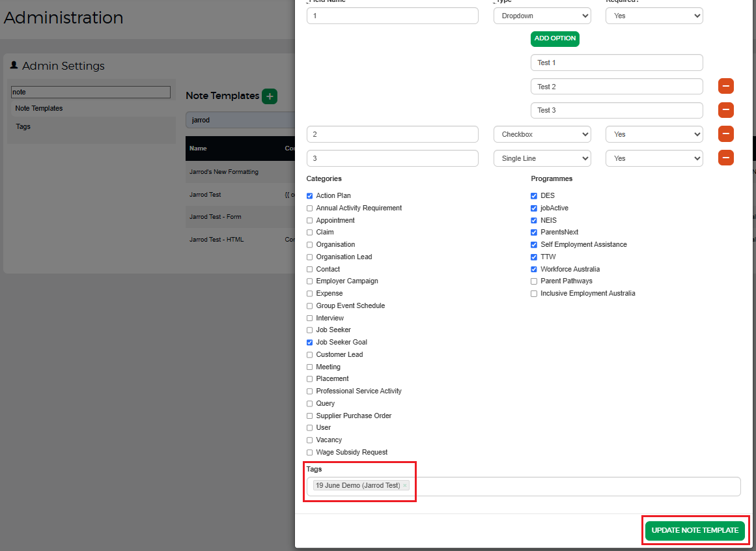The height and width of the screenshot is (551, 756).
Task: Uncheck the Self Employment Assistance programme
Action: point(534,245)
